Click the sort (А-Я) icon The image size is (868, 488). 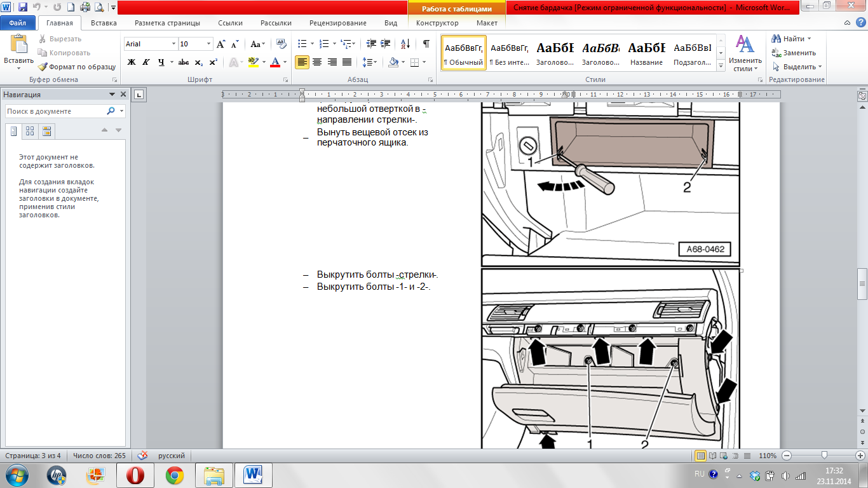(x=403, y=44)
